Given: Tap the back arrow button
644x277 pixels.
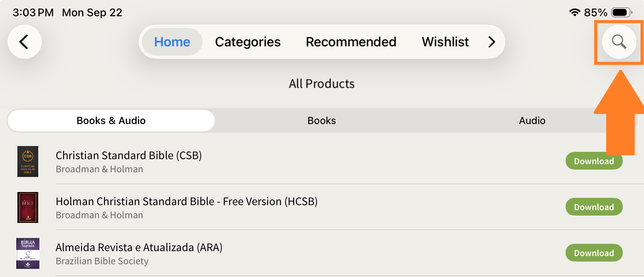Looking at the screenshot, I should pyautogui.click(x=24, y=42).
